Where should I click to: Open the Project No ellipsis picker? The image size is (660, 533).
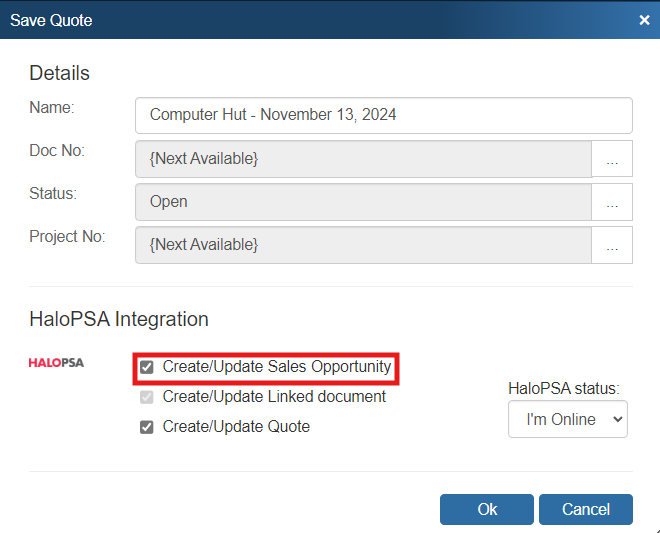coord(612,245)
